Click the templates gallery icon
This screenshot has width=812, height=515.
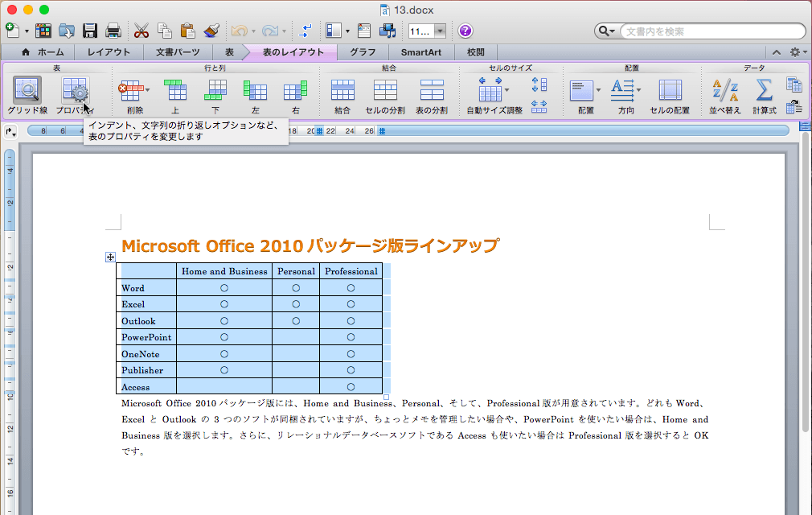43,31
